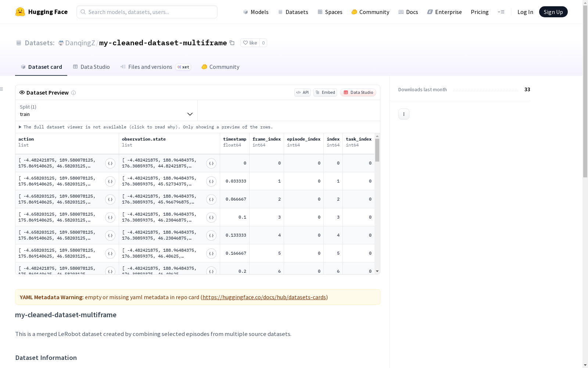588x368 pixels.
Task: Open Data Studio from the preview header
Action: point(358,92)
